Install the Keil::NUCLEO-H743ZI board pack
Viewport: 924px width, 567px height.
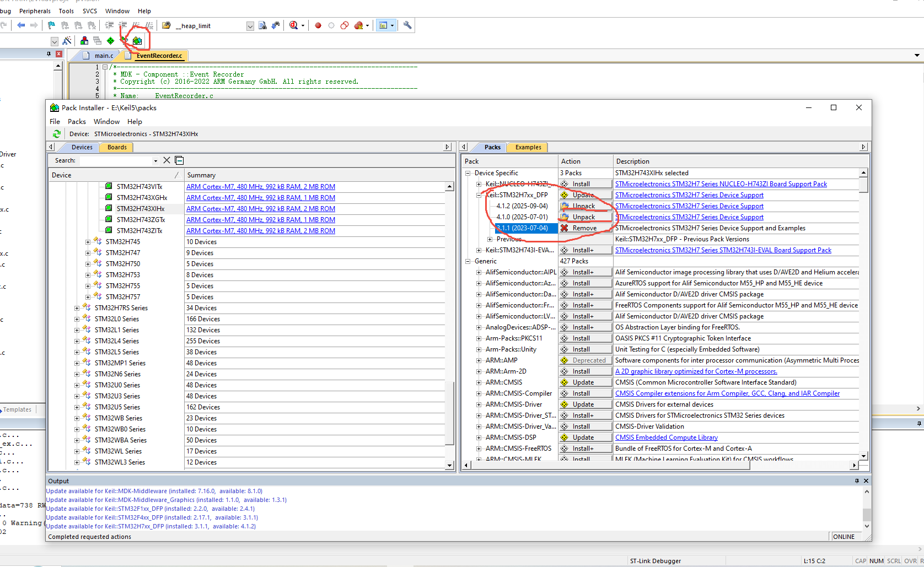[585, 184]
